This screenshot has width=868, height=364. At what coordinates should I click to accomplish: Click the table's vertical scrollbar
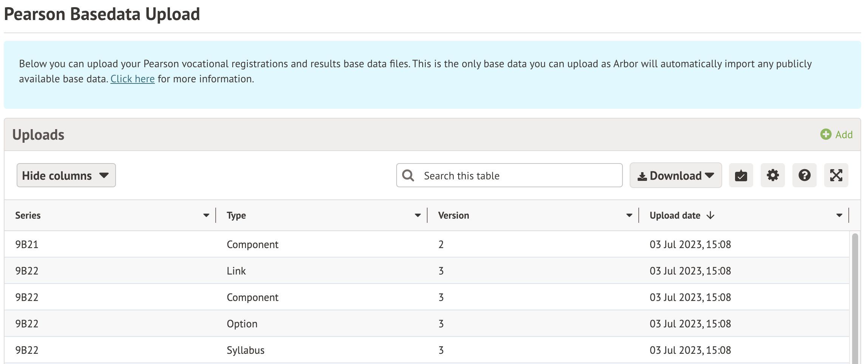pos(855,298)
